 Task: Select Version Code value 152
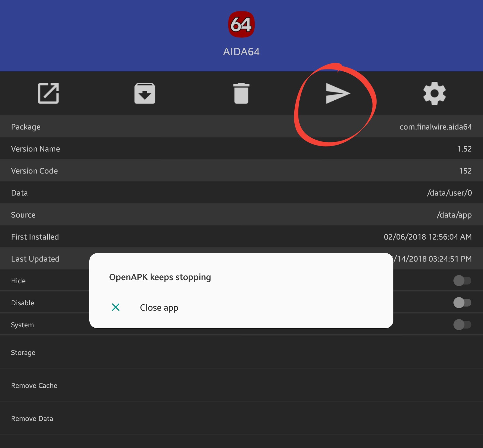tap(465, 171)
